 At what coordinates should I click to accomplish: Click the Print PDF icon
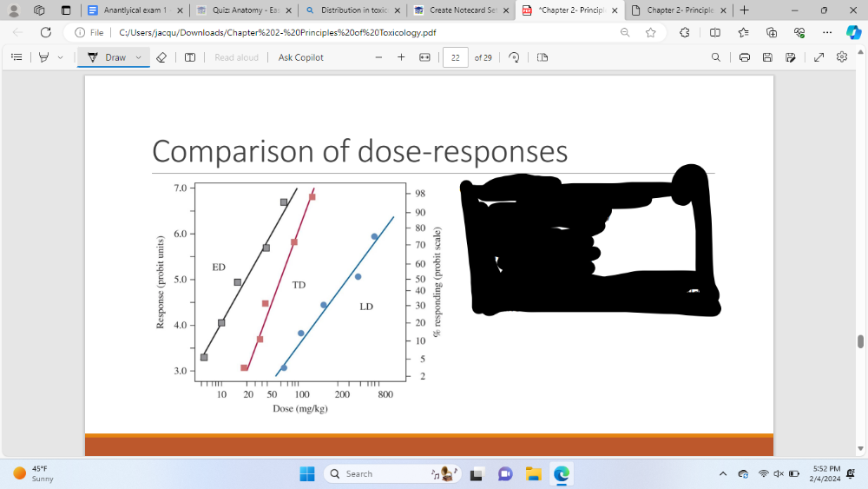745,57
